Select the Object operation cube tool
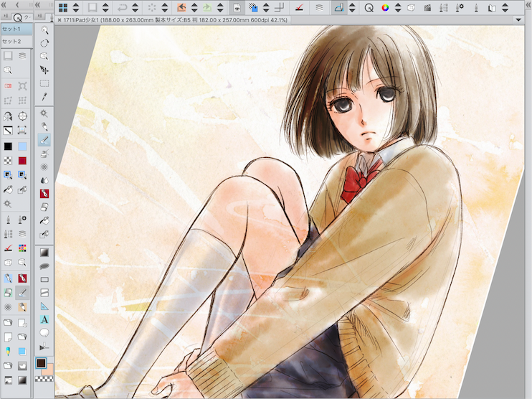 pyautogui.click(x=44, y=57)
